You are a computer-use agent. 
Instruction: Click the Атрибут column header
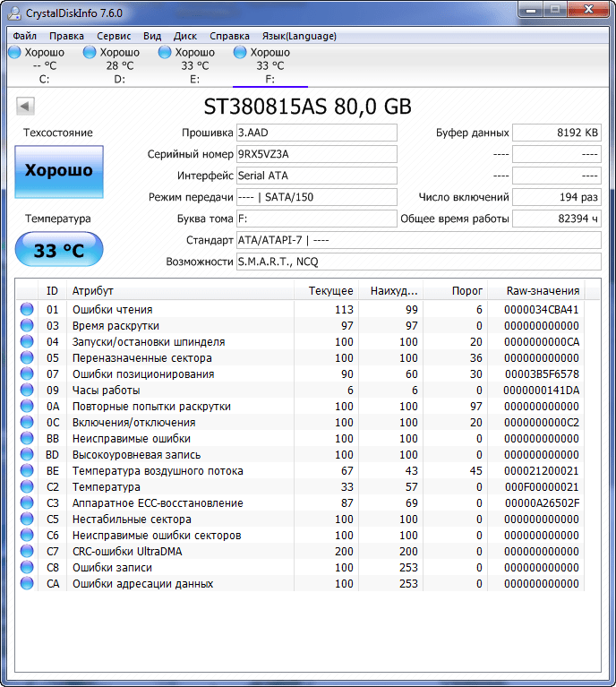click(180, 291)
